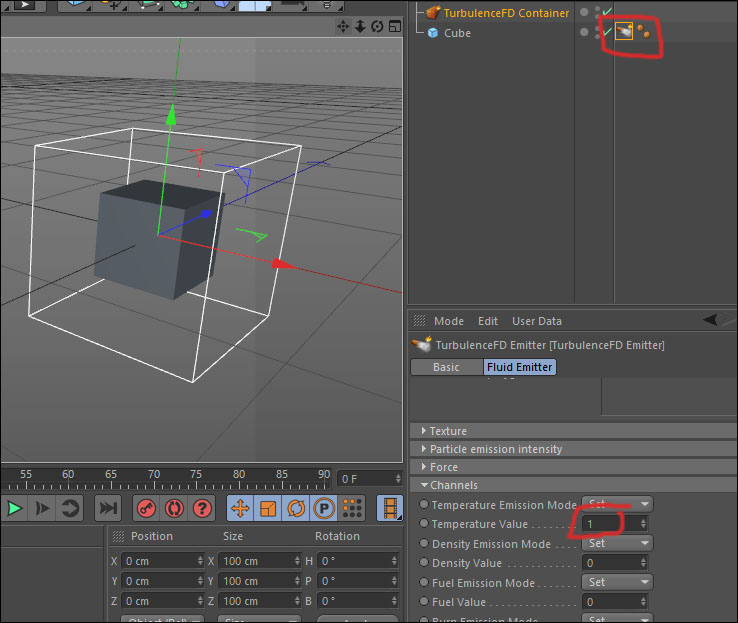
Task: Toggle Rotation keyframe recording
Action: (296, 508)
